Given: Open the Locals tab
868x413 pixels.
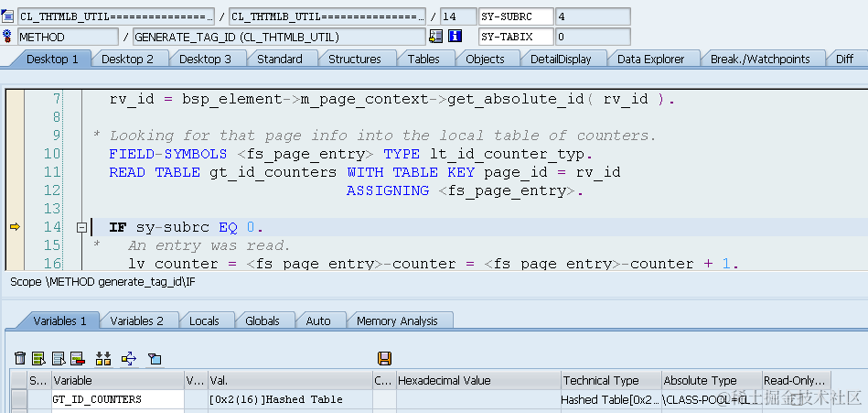Looking at the screenshot, I should (204, 321).
